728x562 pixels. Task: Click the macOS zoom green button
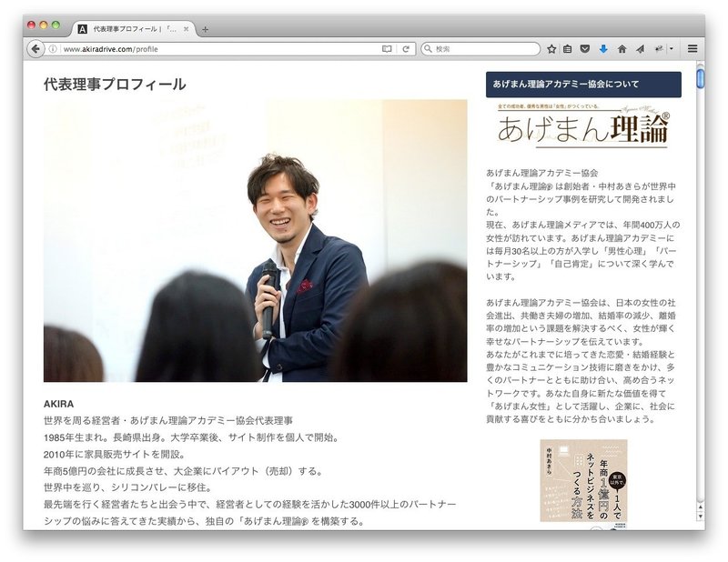coord(56,25)
